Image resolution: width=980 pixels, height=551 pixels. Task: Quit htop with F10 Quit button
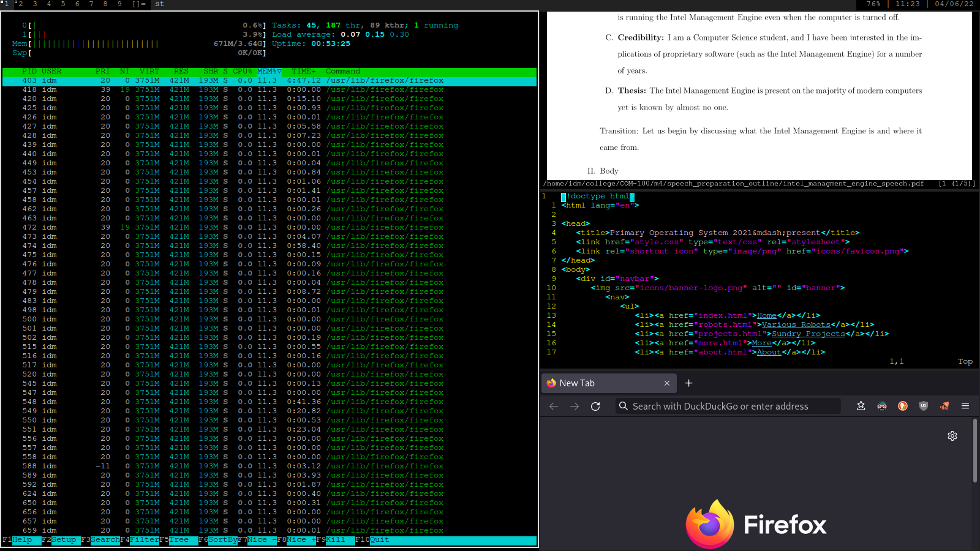pyautogui.click(x=372, y=540)
